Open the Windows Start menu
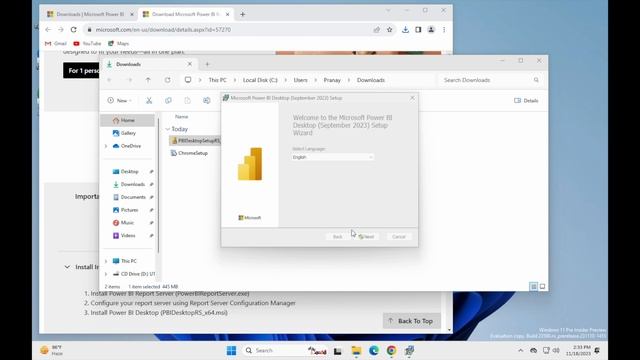 [231, 351]
